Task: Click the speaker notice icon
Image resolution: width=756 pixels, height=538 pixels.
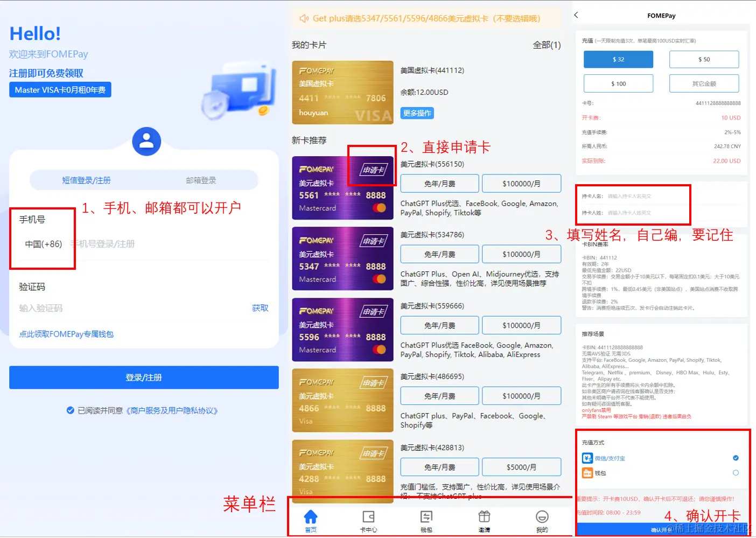Action: pos(304,18)
